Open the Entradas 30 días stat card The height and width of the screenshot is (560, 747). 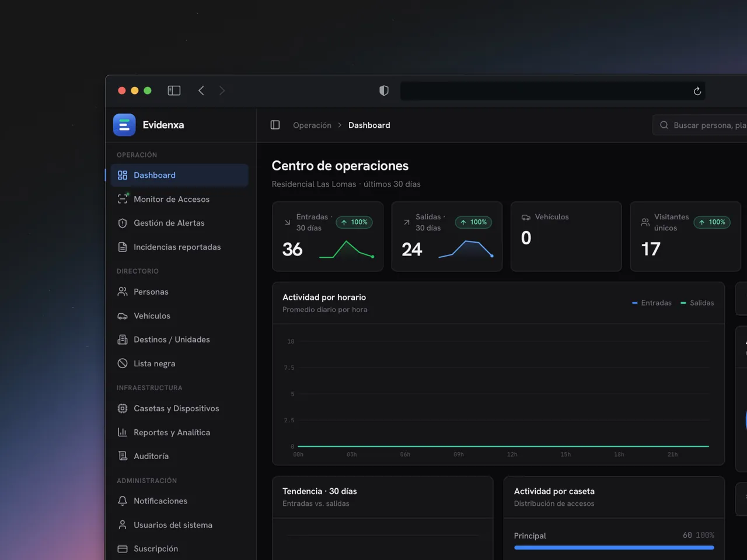click(x=328, y=236)
